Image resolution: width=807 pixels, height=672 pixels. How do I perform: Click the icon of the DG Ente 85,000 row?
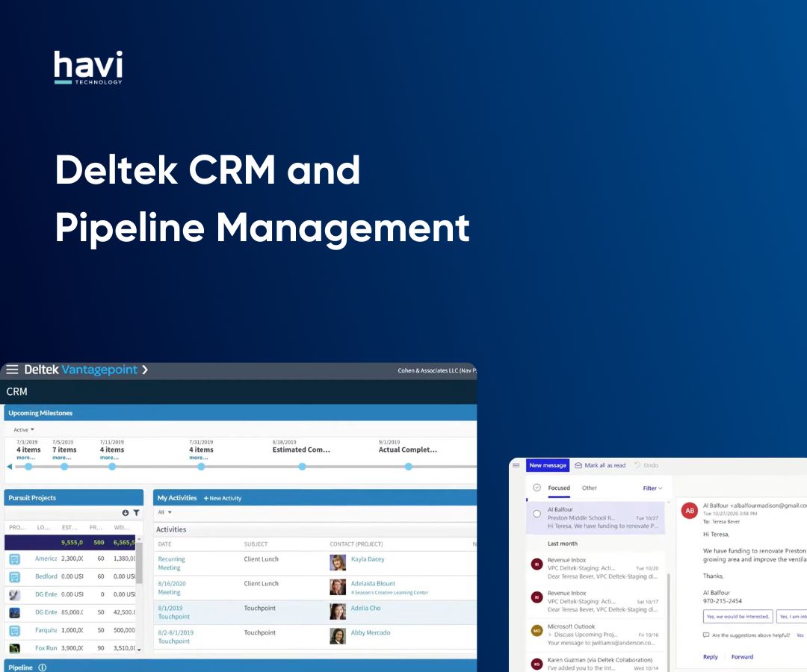[14, 612]
